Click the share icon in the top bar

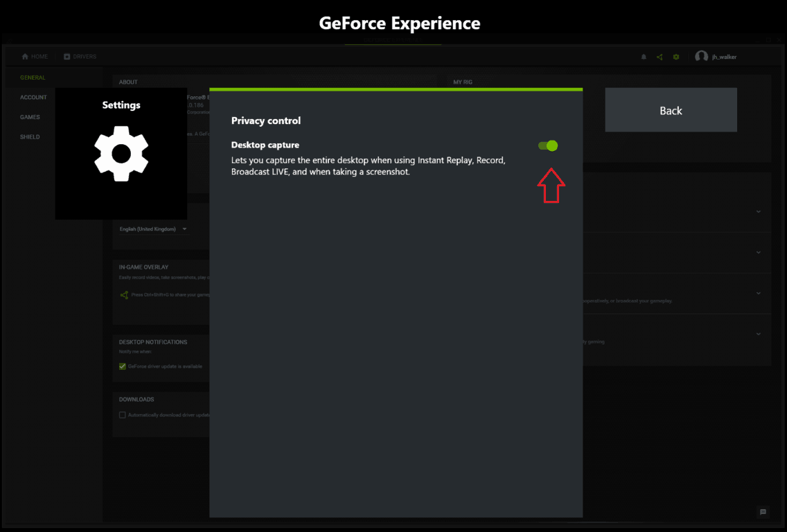coord(660,57)
